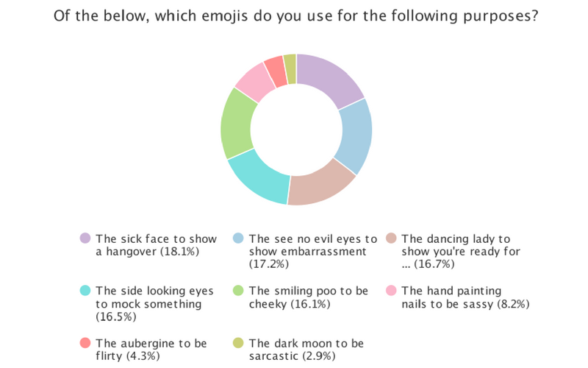Click 'The aubergine to be flirty' label
Viewport: 588px width, 368px height.
[151, 350]
